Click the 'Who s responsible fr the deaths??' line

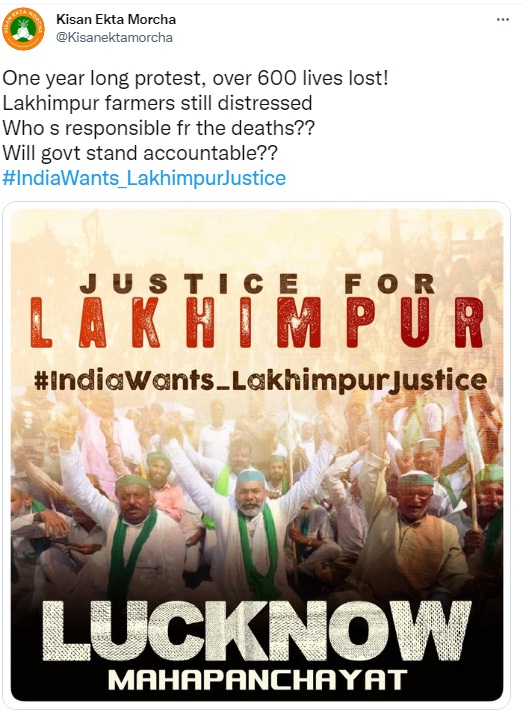coord(158,128)
